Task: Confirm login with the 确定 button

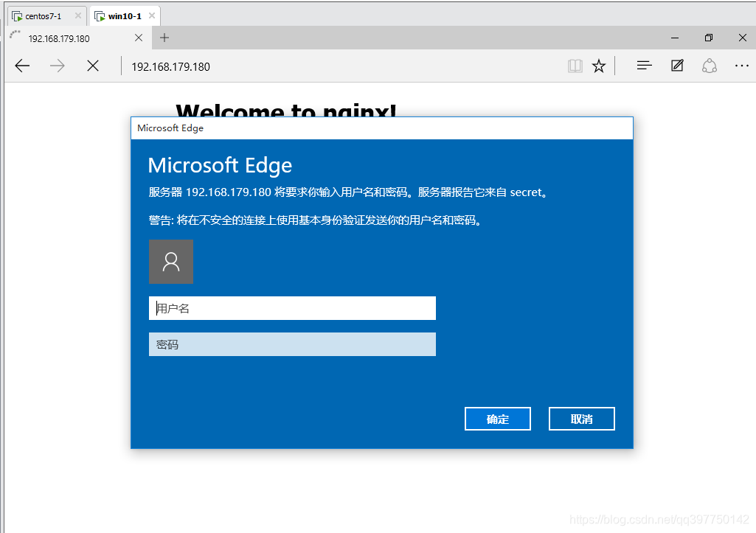Action: click(x=498, y=419)
